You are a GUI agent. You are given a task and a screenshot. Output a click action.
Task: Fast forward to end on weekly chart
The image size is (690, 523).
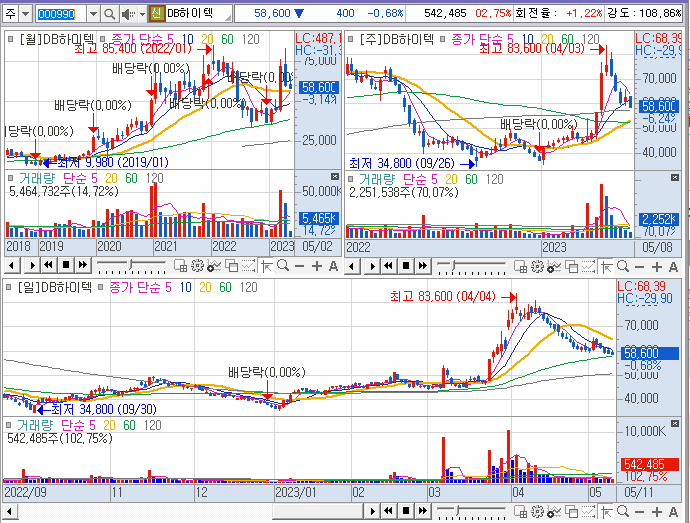click(x=422, y=266)
